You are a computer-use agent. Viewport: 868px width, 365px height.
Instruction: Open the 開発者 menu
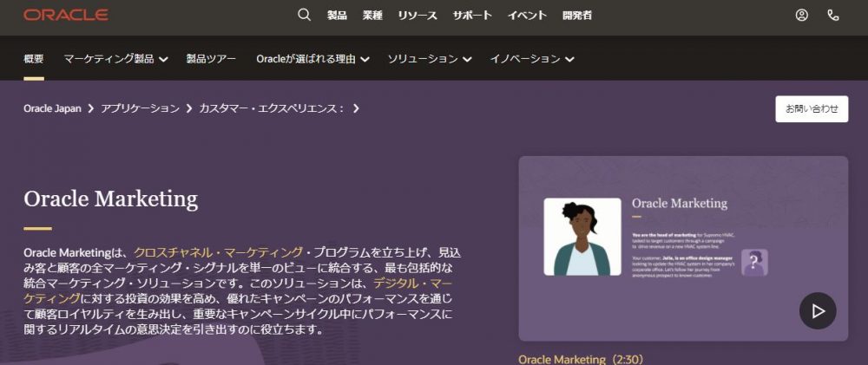click(x=577, y=16)
